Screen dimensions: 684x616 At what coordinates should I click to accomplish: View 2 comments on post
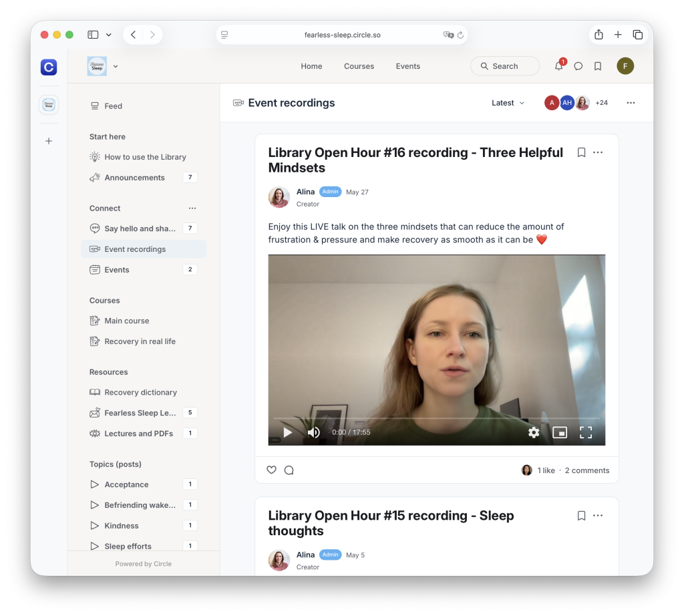(586, 470)
